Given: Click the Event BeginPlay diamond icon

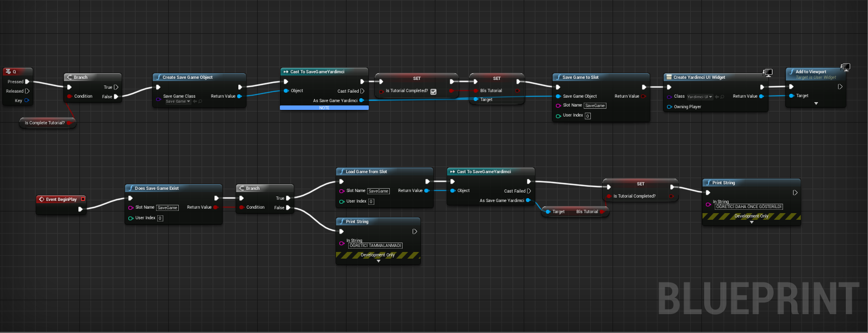Looking at the screenshot, I should pos(41,199).
